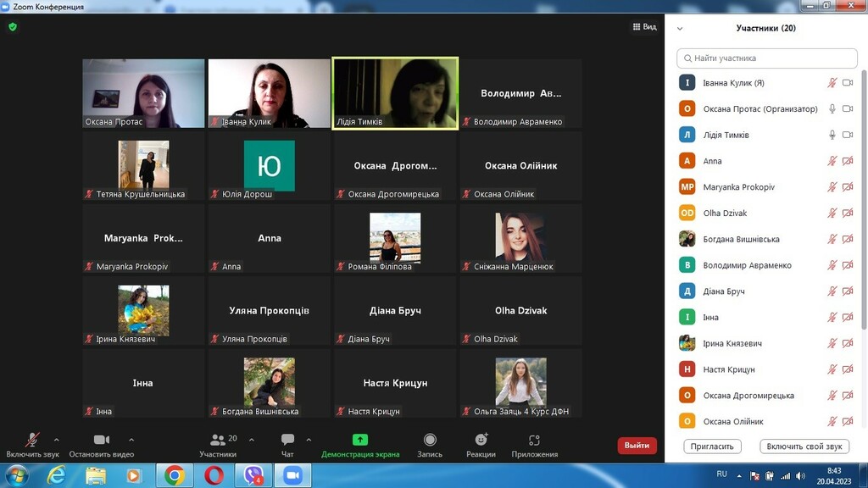Viewport: 868px width, 488px height.
Task: Click the Record (Запись) icon
Action: (x=430, y=440)
